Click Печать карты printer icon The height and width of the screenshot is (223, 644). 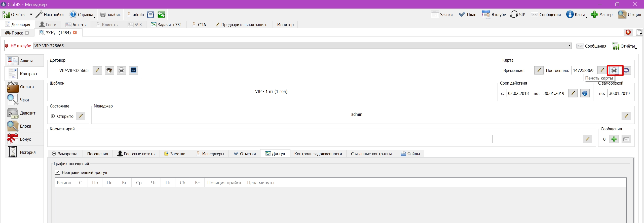pos(614,70)
